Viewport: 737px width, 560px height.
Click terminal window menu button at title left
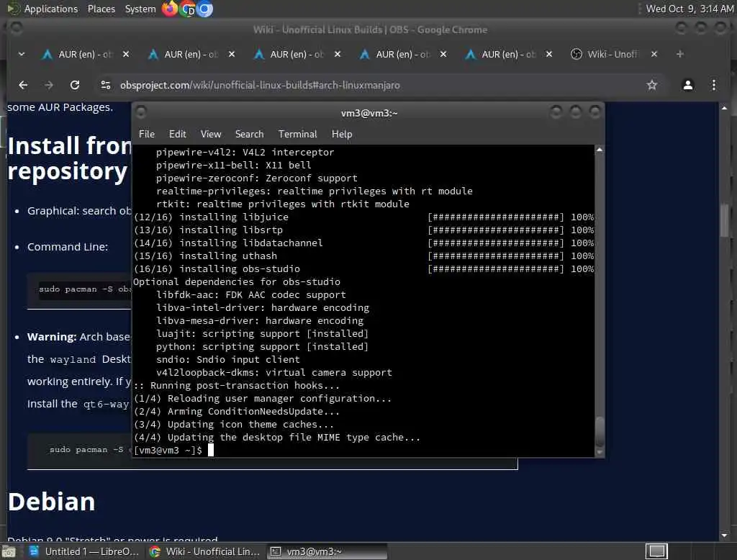(140, 112)
